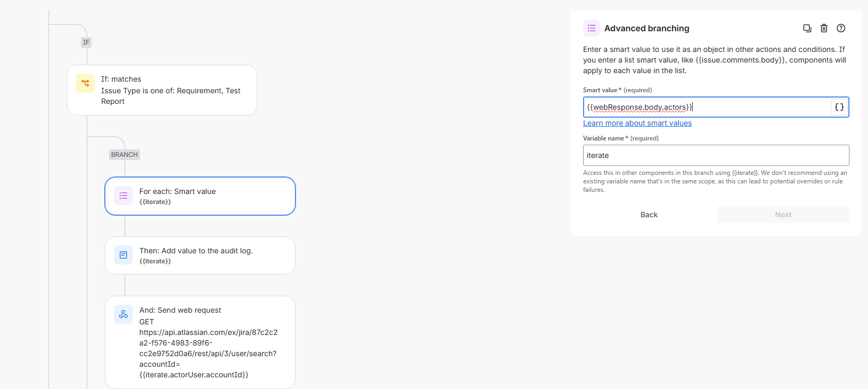Click the Advanced branching list icon in the panel header

click(x=592, y=28)
